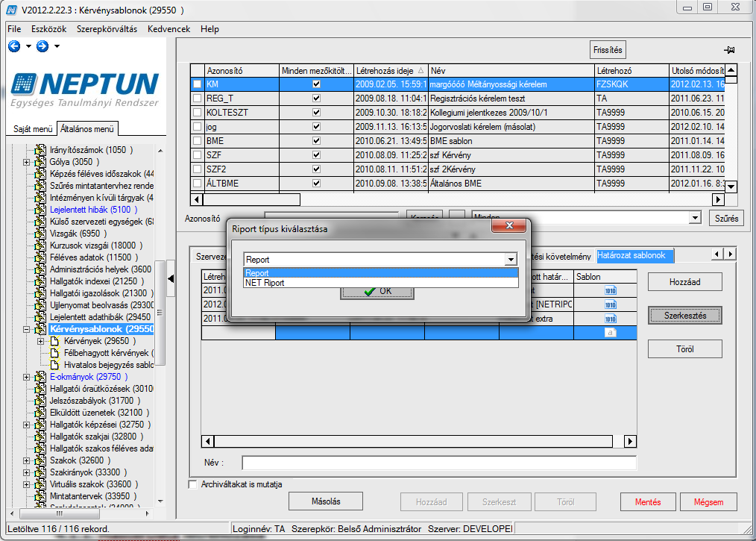This screenshot has width=756, height=541.
Task: Click the blue forward navigation arrow
Action: [x=42, y=46]
